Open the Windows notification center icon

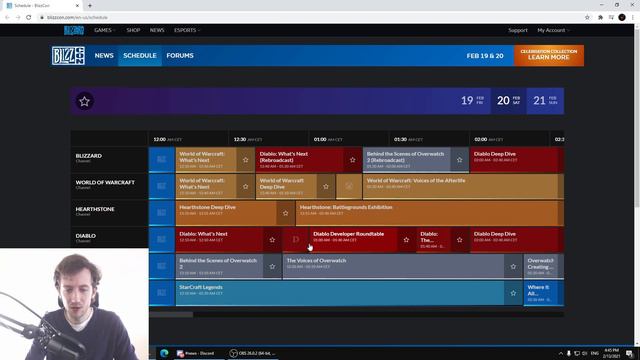tap(629, 353)
